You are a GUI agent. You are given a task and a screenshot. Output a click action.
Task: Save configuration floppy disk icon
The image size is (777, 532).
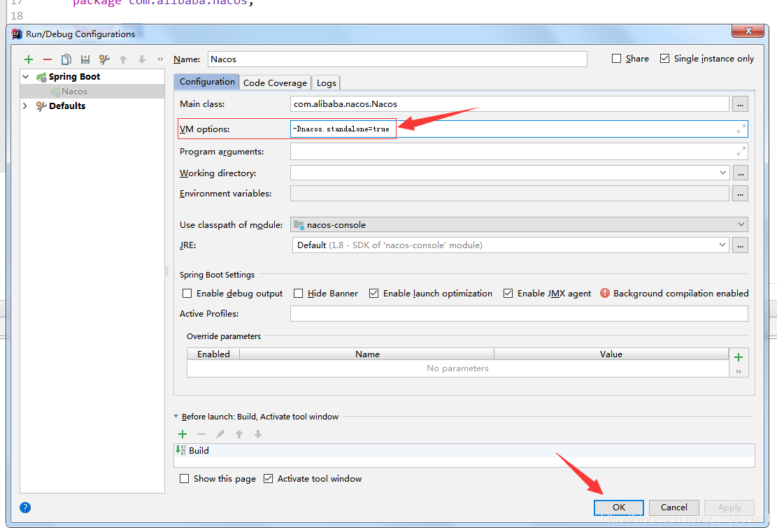pyautogui.click(x=85, y=59)
